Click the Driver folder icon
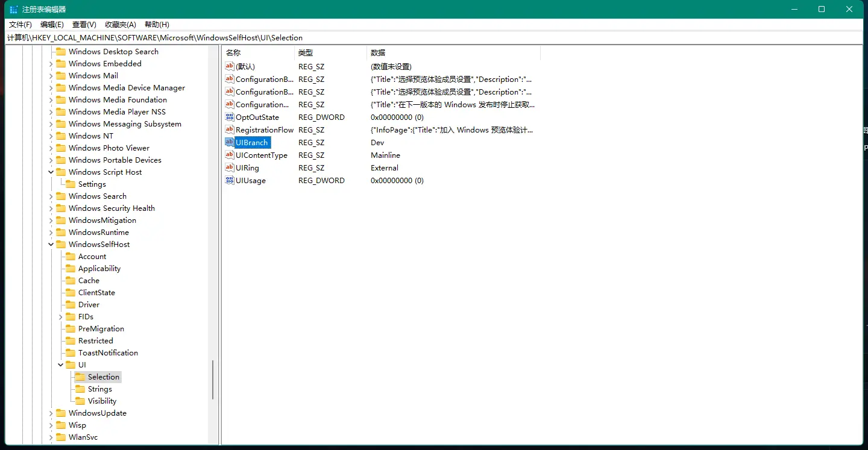 [71, 305]
